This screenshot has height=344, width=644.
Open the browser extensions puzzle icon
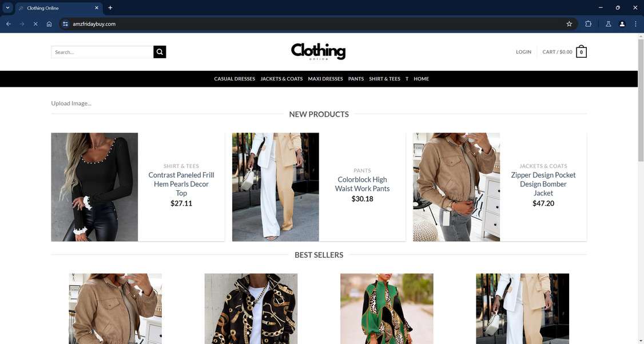click(588, 24)
